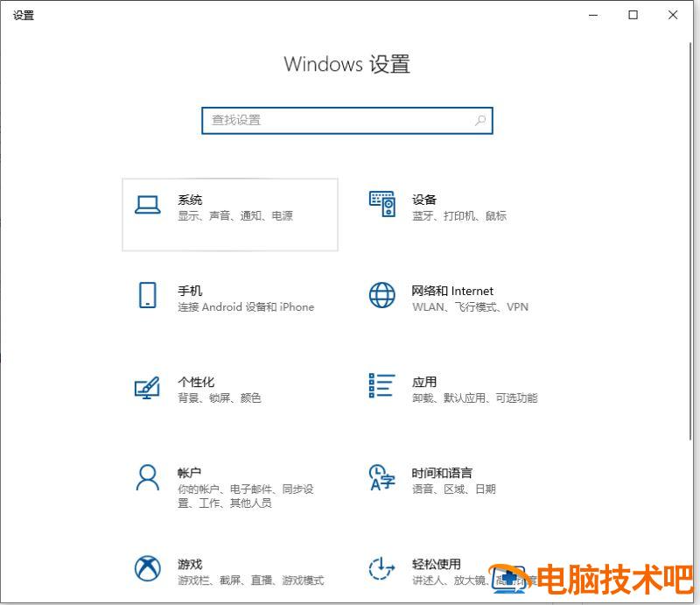Open 连接 Android 设备和 iPhone link
The width and height of the screenshot is (700, 605).
(247, 307)
